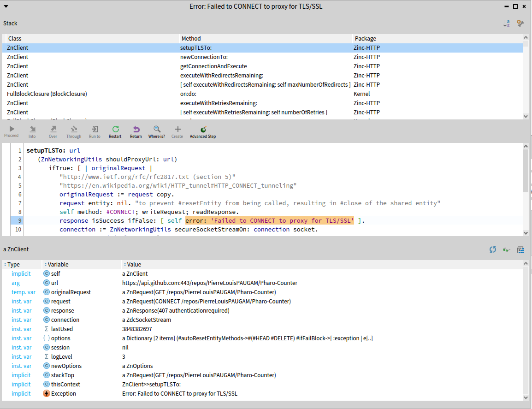Image resolution: width=532 pixels, height=409 pixels.
Task: Select the session variable row
Action: 262,348
